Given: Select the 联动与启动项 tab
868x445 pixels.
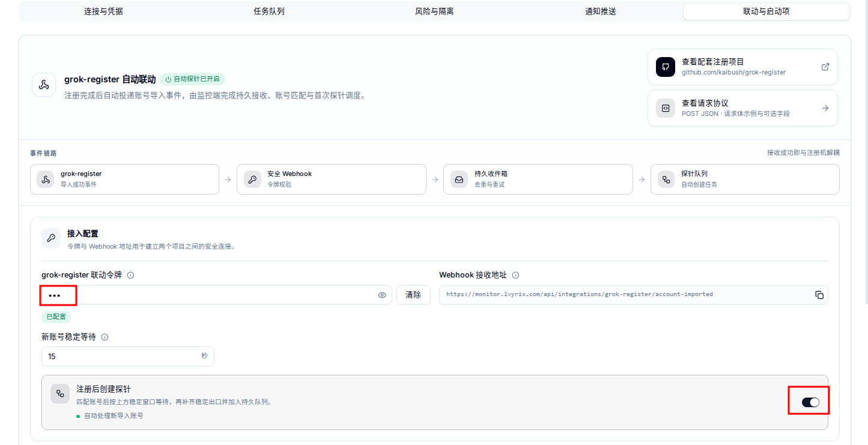Looking at the screenshot, I should pos(766,11).
